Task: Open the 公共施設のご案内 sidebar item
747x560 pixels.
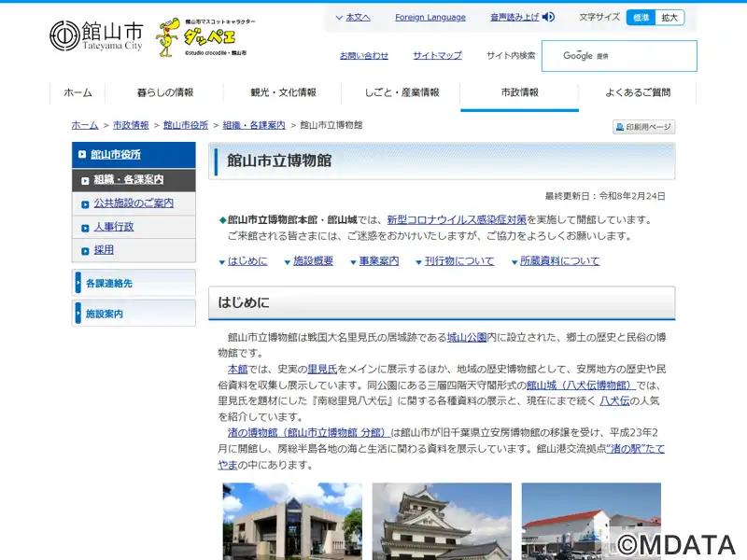Action: coord(133,203)
